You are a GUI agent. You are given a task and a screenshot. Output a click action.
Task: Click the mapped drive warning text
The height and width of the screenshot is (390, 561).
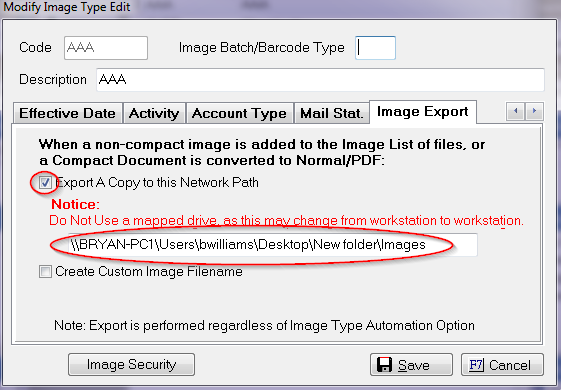point(286,220)
